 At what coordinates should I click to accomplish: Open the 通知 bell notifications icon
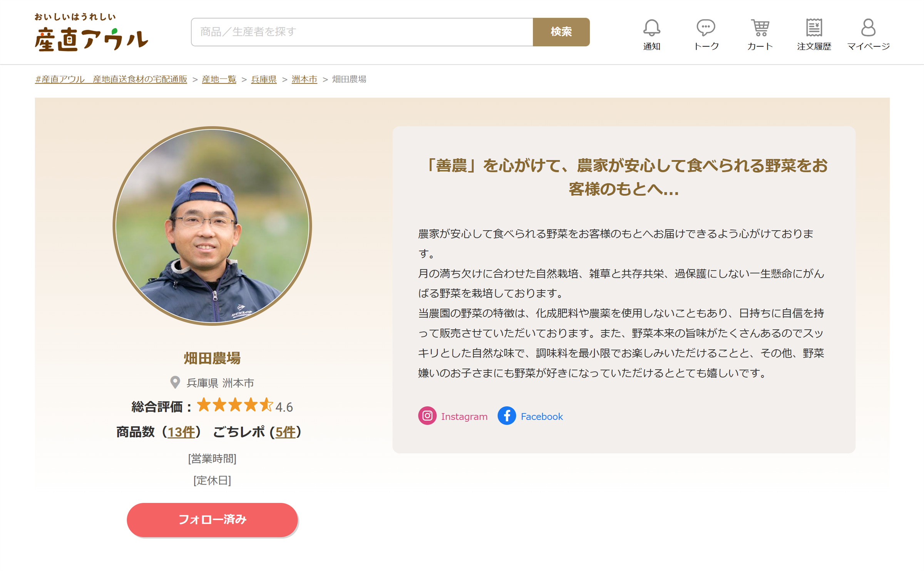click(x=651, y=28)
